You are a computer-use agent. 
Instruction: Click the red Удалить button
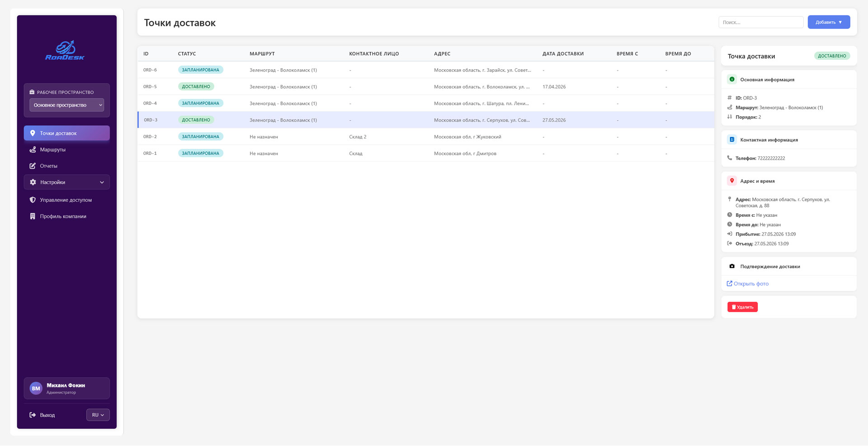click(x=742, y=307)
